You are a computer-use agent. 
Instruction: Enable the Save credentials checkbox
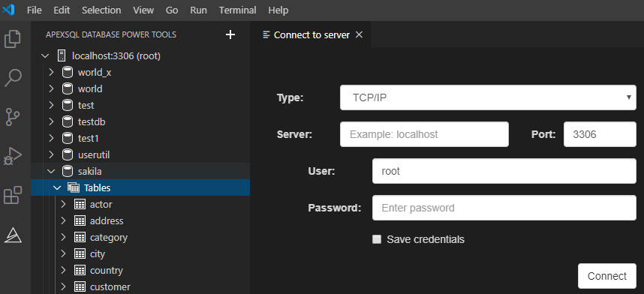[x=377, y=239]
